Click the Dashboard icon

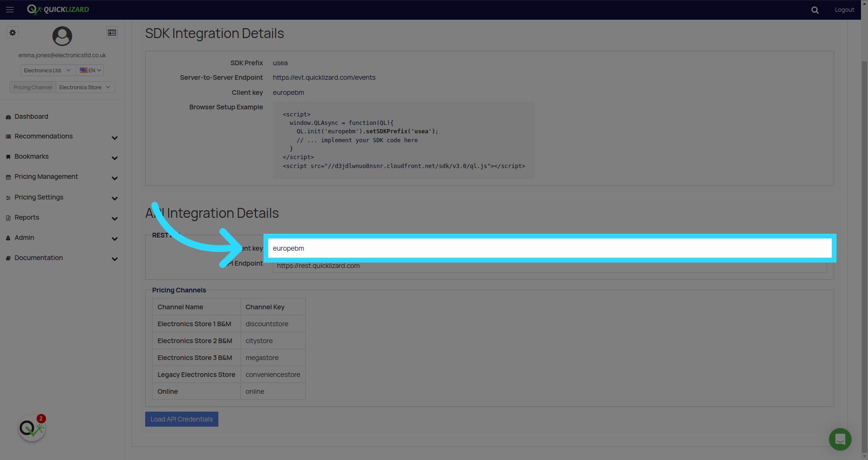tap(8, 117)
